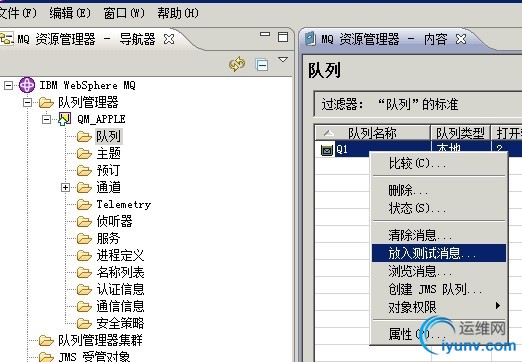Close the 内容 view tab
The width and height of the screenshot is (522, 362).
pyautogui.click(x=461, y=39)
